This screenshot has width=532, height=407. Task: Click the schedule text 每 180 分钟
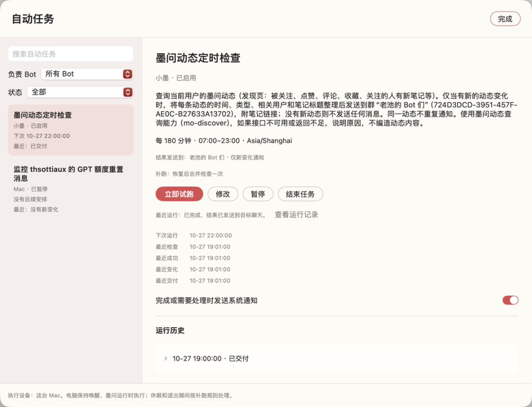(173, 141)
